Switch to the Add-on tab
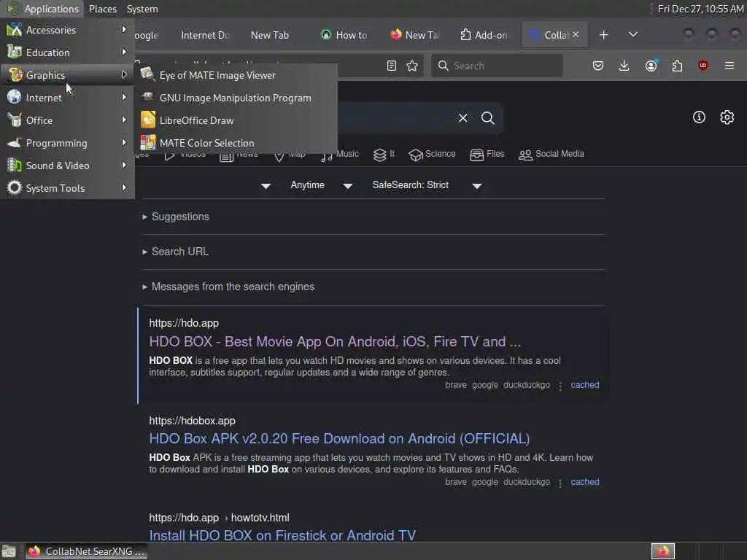 pyautogui.click(x=484, y=35)
